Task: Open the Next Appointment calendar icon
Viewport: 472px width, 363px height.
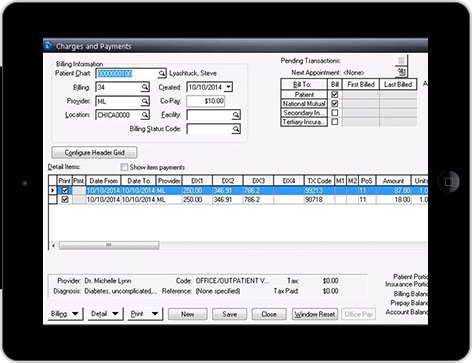Action: [402, 72]
